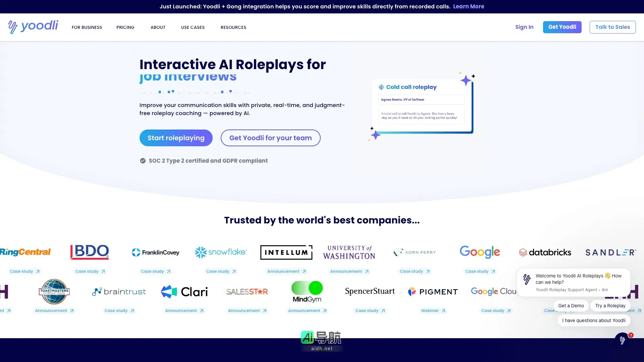Click the BDO company logo
Screen dimensions: 644x362
click(x=90, y=252)
